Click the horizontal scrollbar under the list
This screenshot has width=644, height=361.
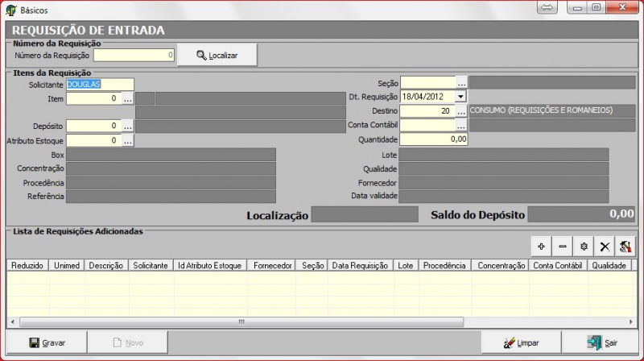point(242,322)
